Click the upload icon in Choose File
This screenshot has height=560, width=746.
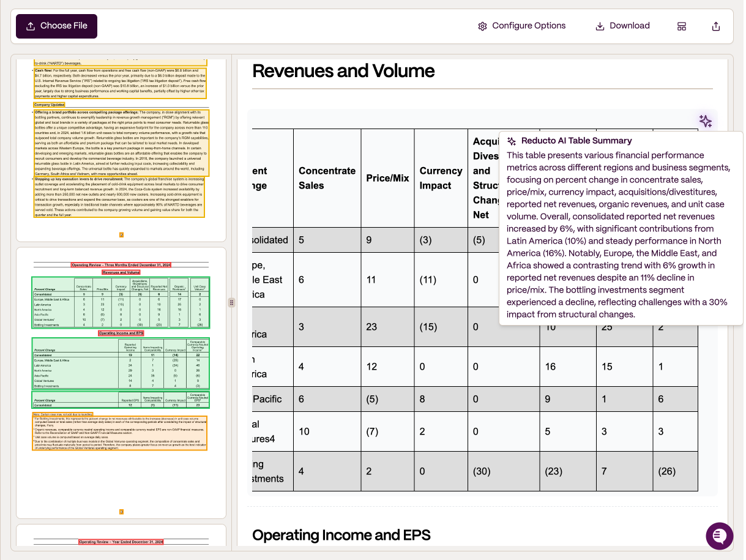click(31, 26)
